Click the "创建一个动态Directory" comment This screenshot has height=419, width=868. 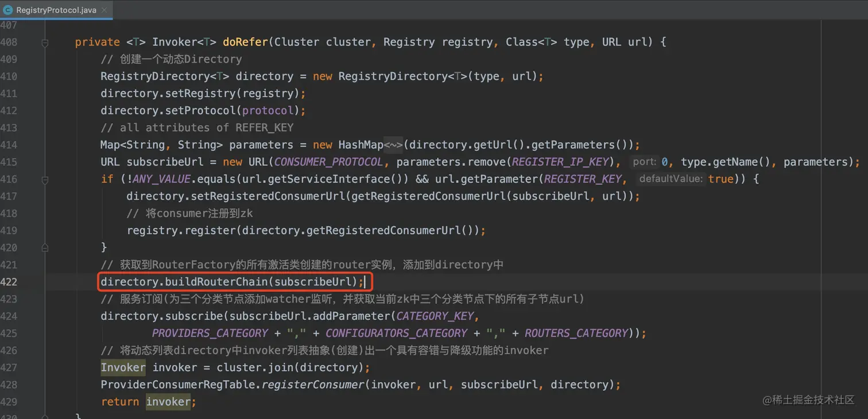pyautogui.click(x=171, y=59)
